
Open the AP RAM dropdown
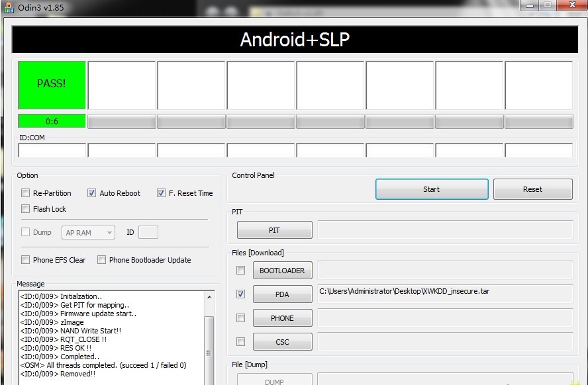click(88, 233)
